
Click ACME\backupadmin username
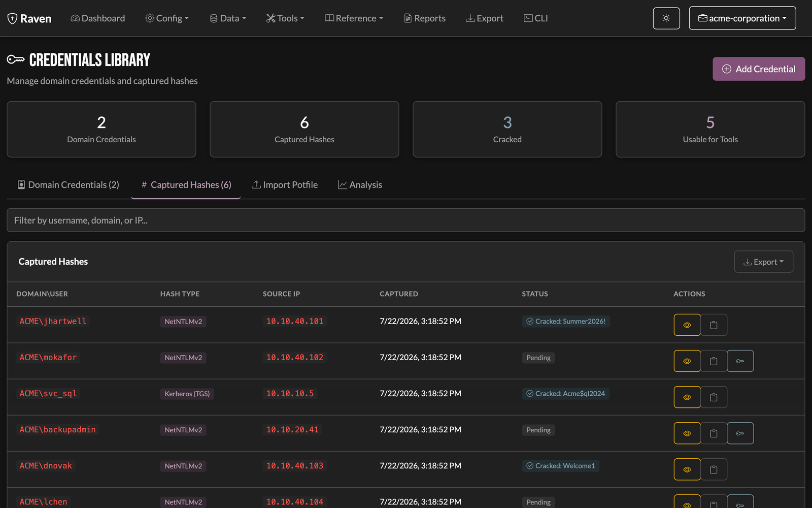(x=57, y=430)
